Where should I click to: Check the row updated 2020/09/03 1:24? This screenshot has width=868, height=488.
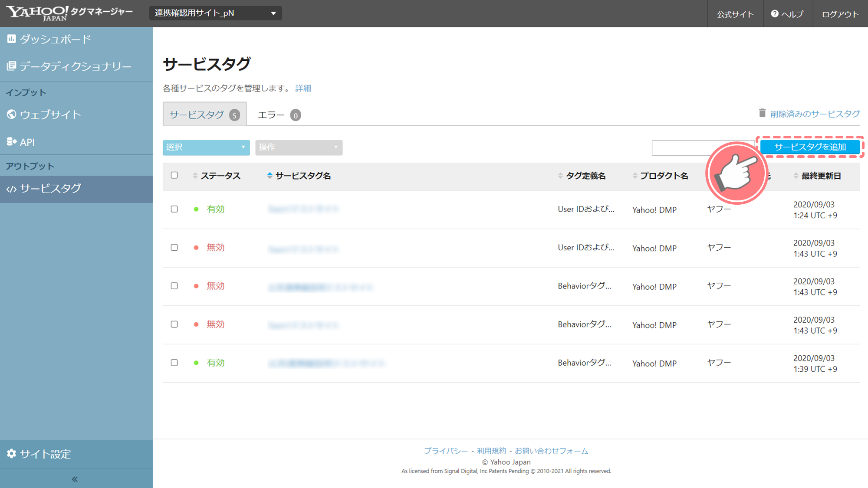(x=174, y=209)
